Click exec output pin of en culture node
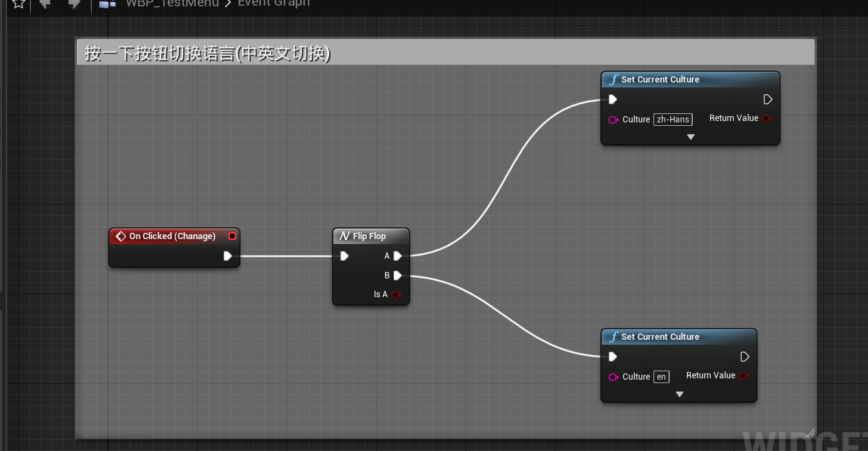Screen dimensions: 868x451 click(x=744, y=357)
